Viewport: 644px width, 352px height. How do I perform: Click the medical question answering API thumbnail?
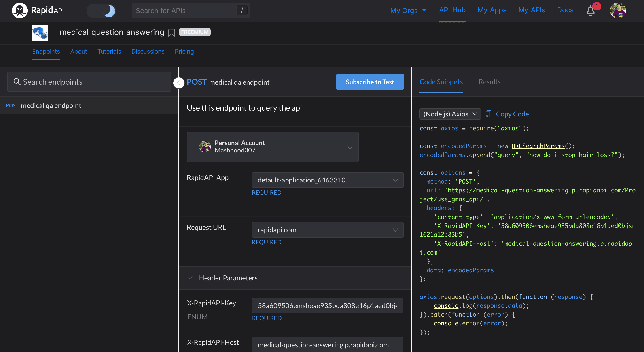(40, 33)
